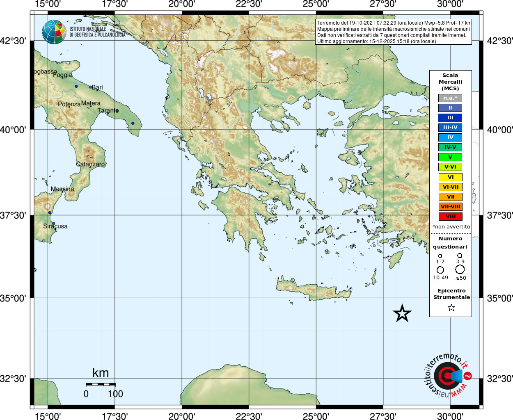
Task: Click the Catanzaro city label
Action: pyautogui.click(x=90, y=164)
